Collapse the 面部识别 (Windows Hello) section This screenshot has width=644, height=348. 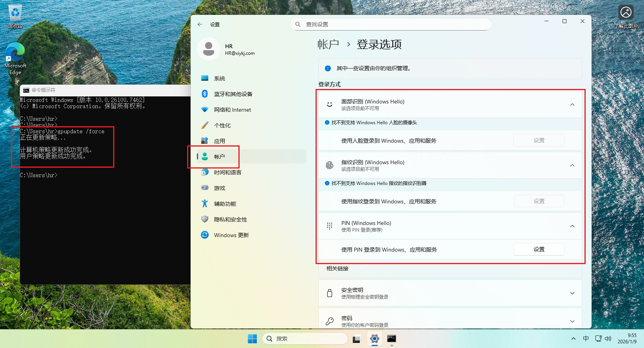(x=572, y=105)
